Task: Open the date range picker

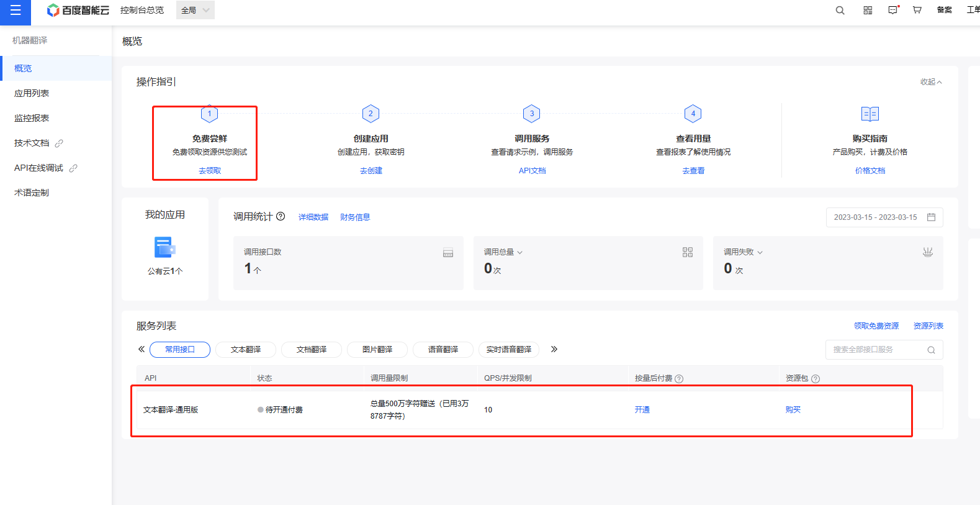Action: tap(884, 217)
